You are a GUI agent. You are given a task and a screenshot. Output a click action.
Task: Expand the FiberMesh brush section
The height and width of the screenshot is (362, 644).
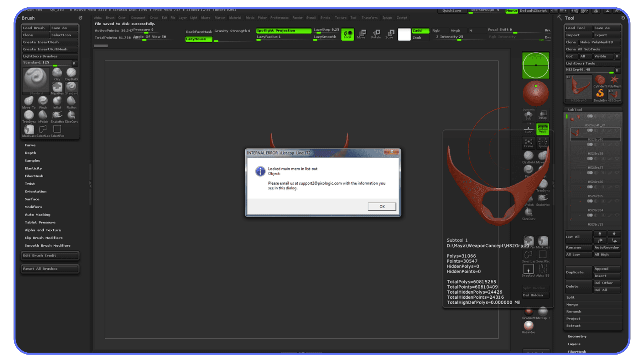tap(34, 176)
